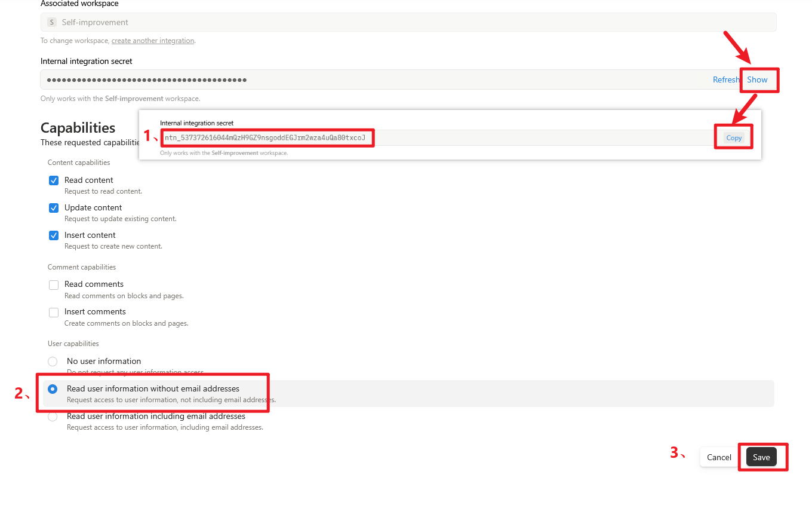
Task: Click 'Request to create new content.' text
Action: pyautogui.click(x=113, y=246)
